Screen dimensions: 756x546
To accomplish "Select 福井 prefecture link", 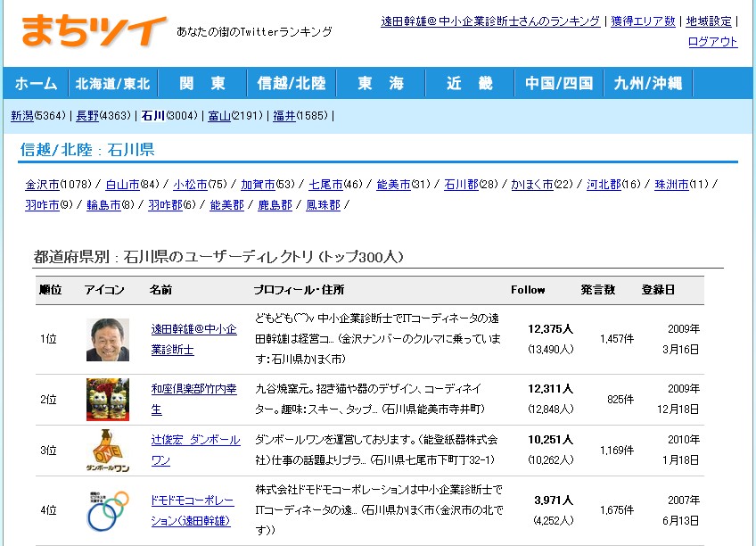I will [284, 116].
